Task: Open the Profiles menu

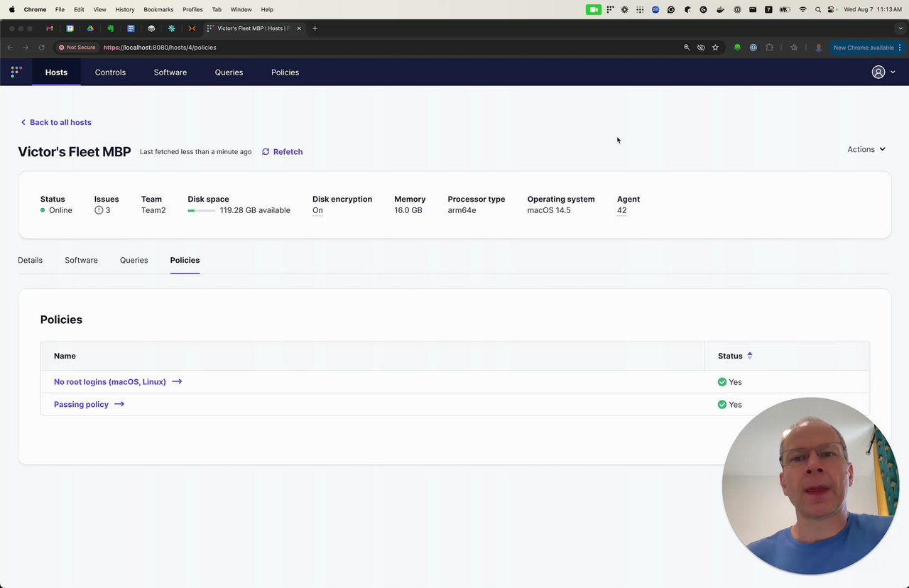Action: [x=192, y=9]
